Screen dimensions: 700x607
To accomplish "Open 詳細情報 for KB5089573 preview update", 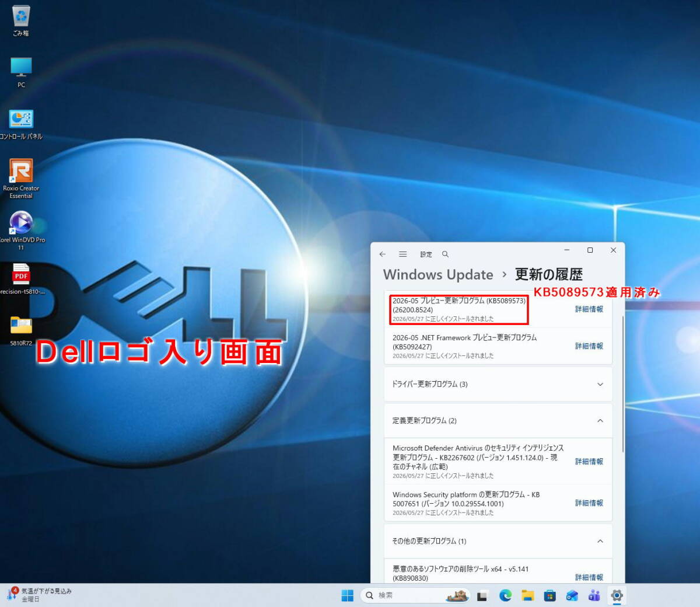I will 589,309.
